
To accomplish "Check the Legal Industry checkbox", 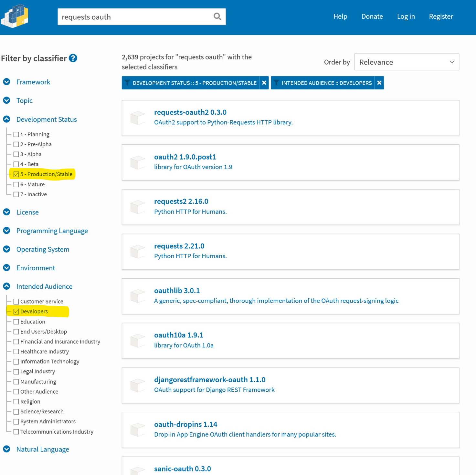I will pos(16,372).
